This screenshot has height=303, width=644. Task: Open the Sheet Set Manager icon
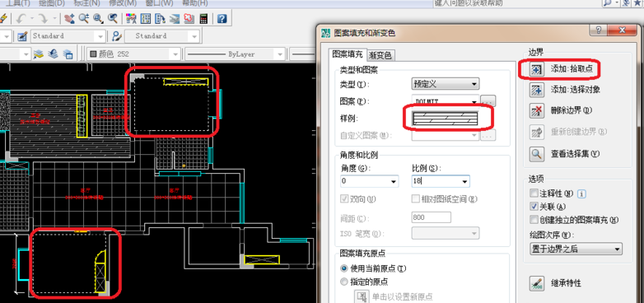[175, 18]
